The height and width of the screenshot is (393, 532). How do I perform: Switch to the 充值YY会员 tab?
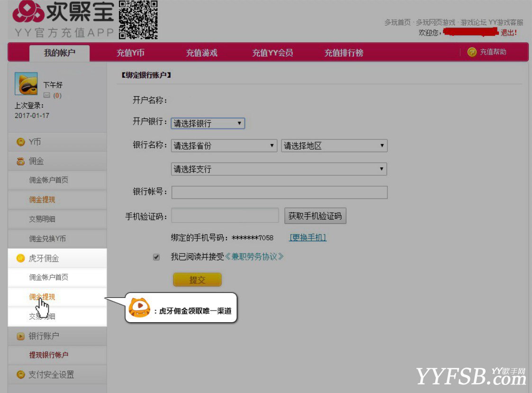point(272,53)
